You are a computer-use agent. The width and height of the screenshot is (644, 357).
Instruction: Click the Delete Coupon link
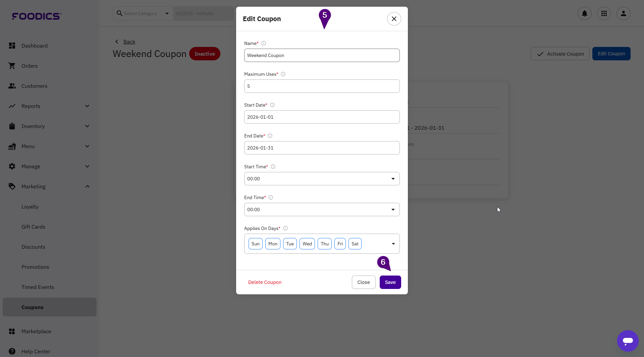click(x=265, y=282)
